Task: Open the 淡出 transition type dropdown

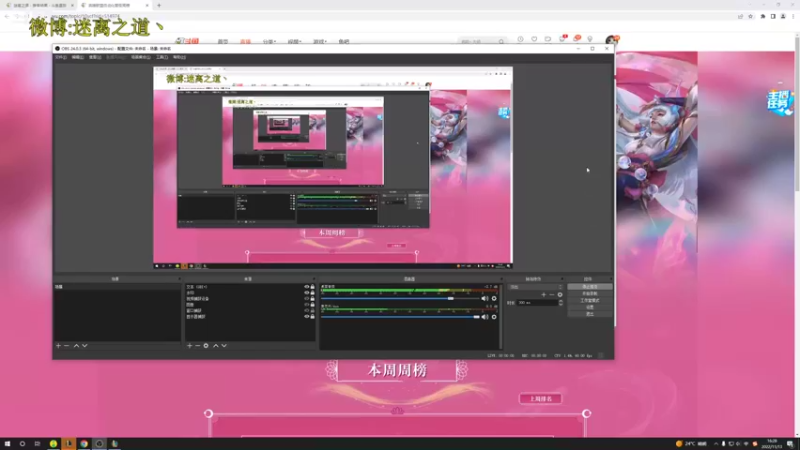Action: point(535,287)
